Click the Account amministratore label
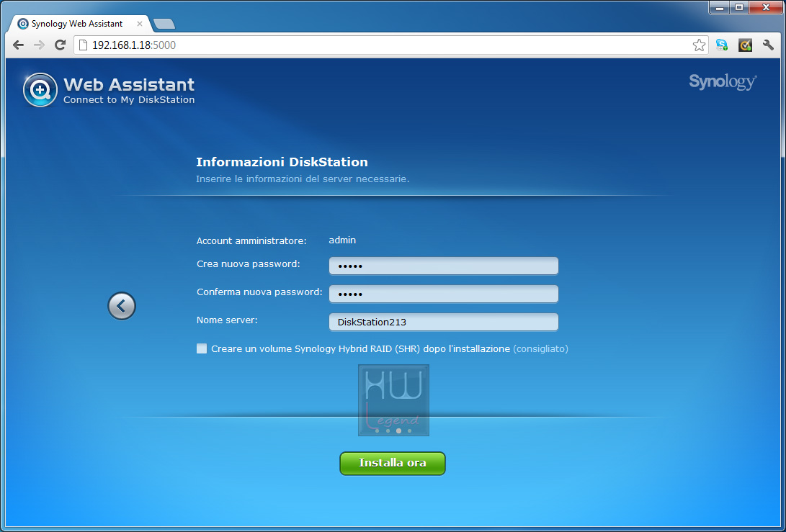This screenshot has width=786, height=532. [251, 241]
